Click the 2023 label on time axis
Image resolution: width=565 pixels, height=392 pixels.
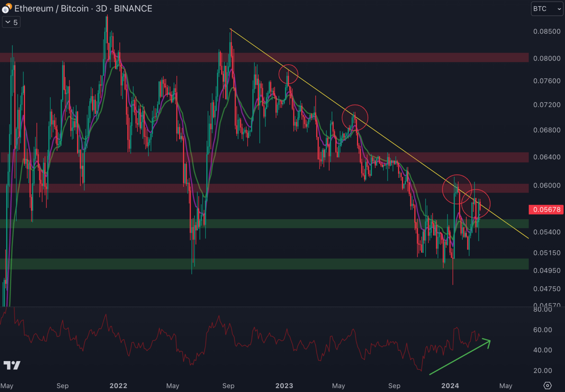point(284,386)
